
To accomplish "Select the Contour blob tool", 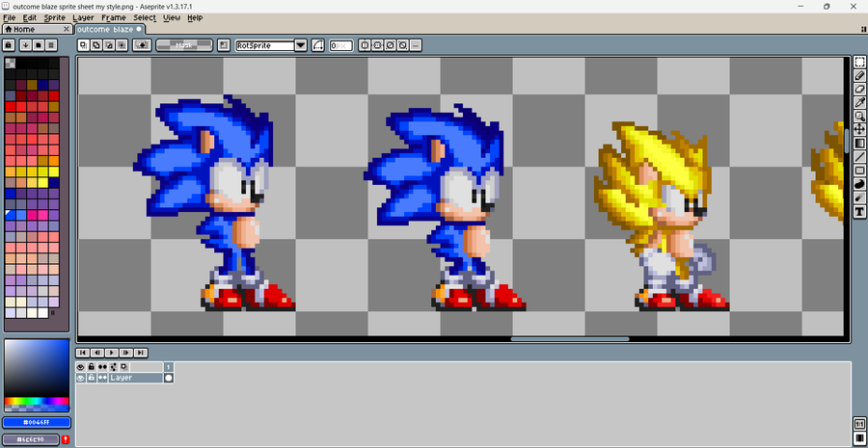I will tap(859, 184).
